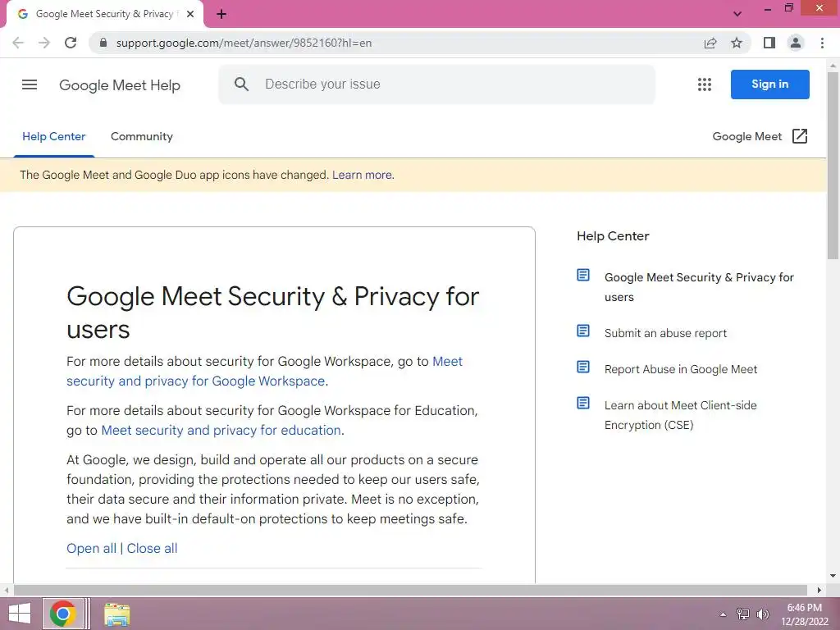Open the hamburger main menu
The height and width of the screenshot is (630, 840).
click(x=30, y=84)
